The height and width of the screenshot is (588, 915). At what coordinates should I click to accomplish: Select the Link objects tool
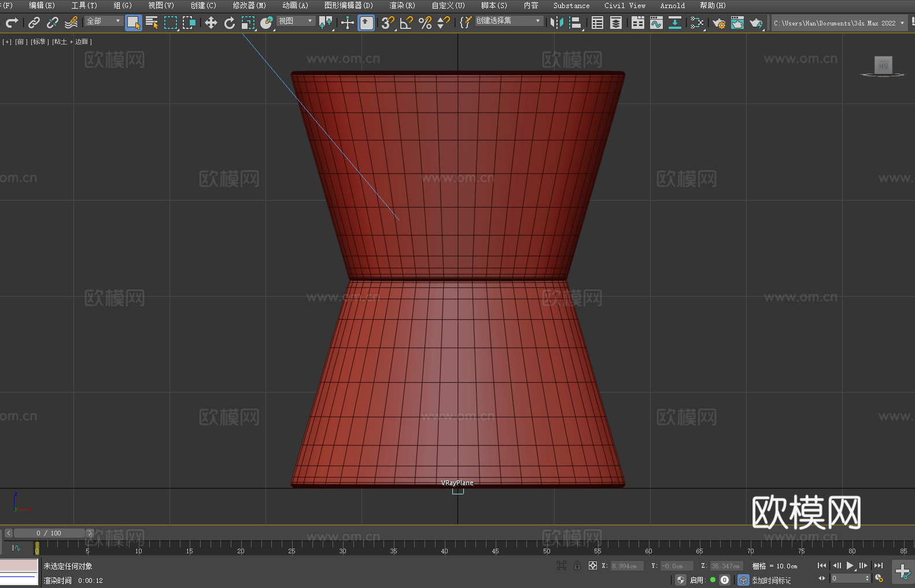click(34, 23)
